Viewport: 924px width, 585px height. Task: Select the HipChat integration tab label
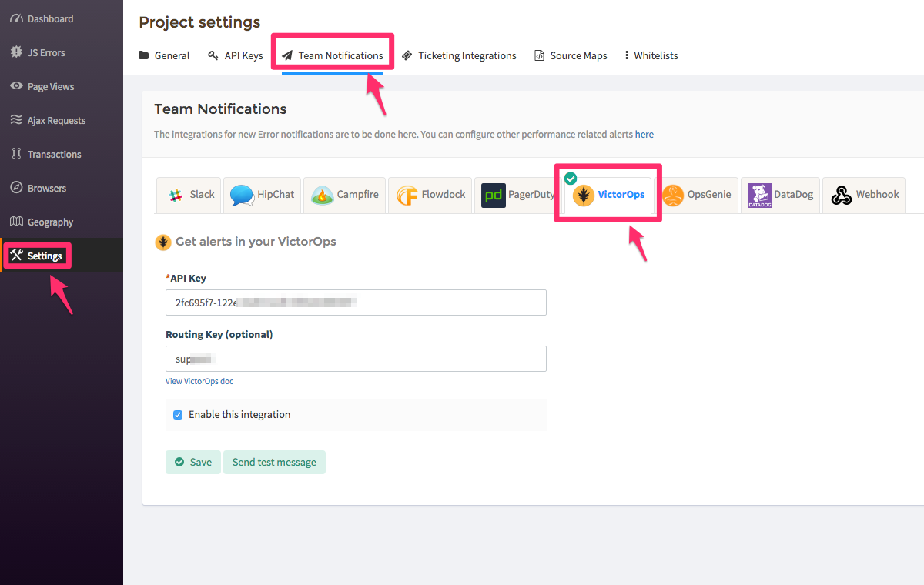(x=276, y=195)
